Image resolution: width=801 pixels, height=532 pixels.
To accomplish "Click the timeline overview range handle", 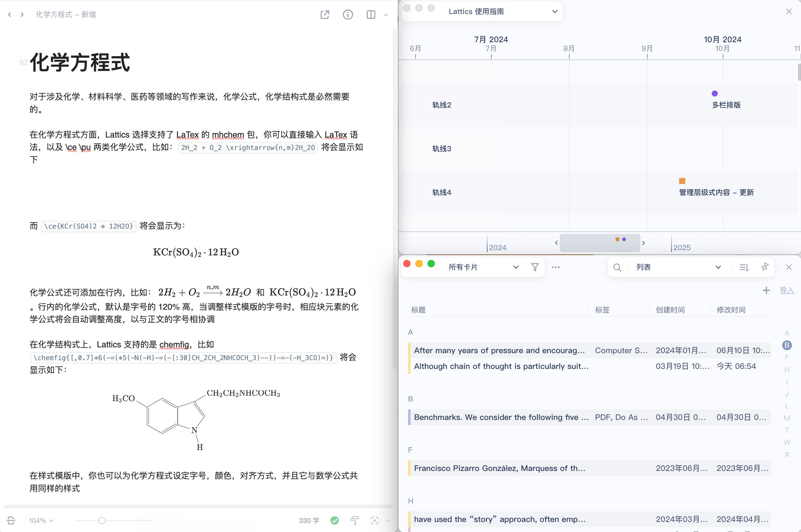I will [x=600, y=243].
